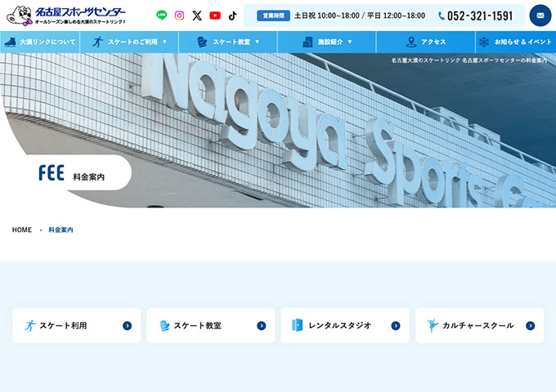Expand the スケート教室 nav dropdown arrow

point(257,42)
